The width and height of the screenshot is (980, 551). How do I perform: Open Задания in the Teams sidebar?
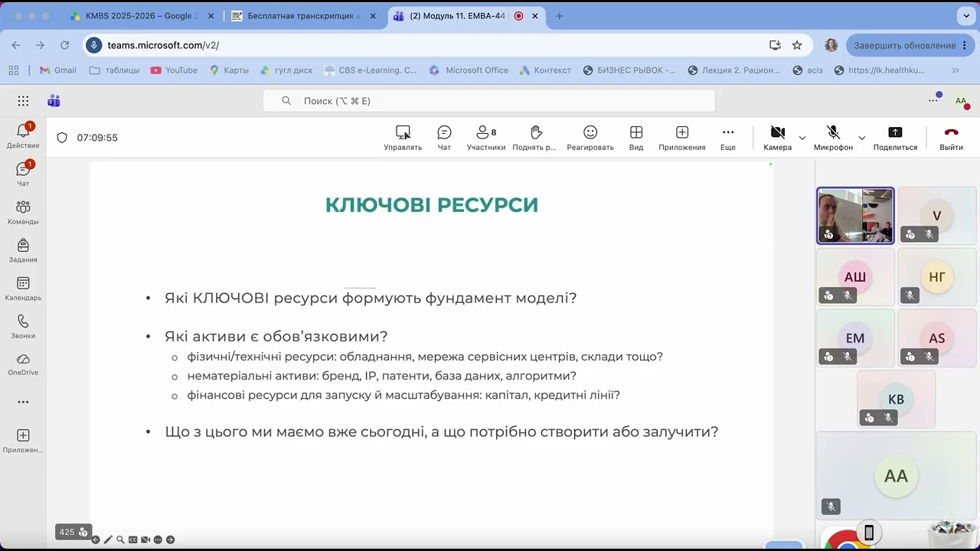point(23,251)
